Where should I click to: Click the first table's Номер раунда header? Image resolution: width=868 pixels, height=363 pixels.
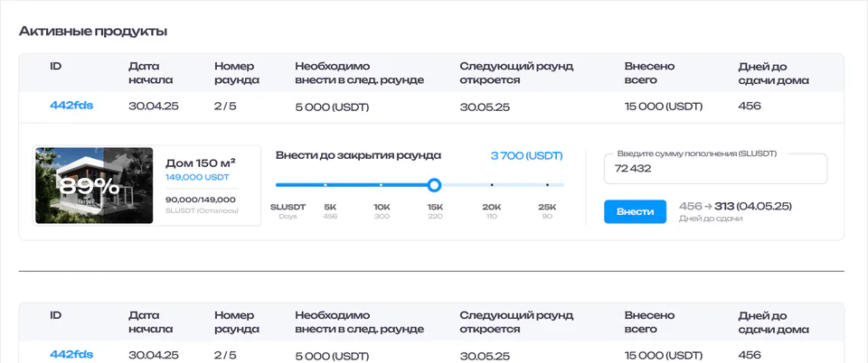(237, 73)
